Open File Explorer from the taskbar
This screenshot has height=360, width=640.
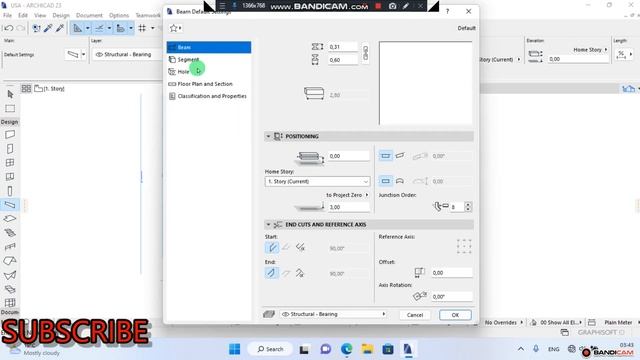(367, 349)
